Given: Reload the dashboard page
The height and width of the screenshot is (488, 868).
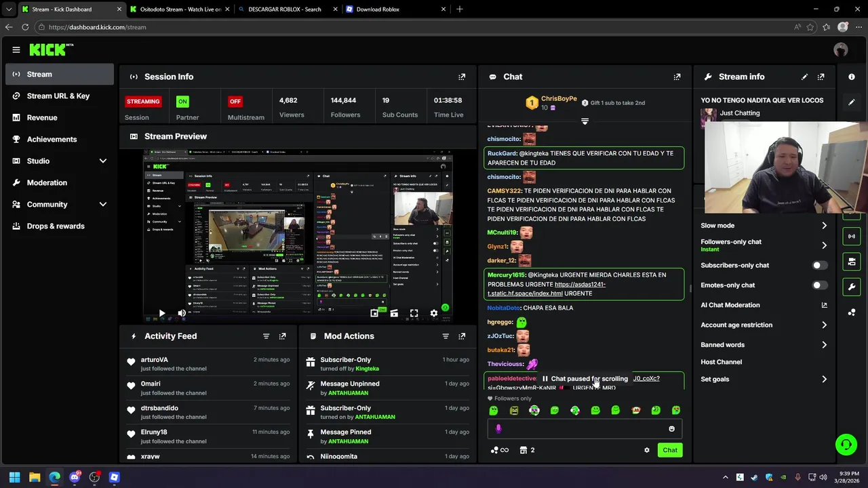Looking at the screenshot, I should point(25,27).
